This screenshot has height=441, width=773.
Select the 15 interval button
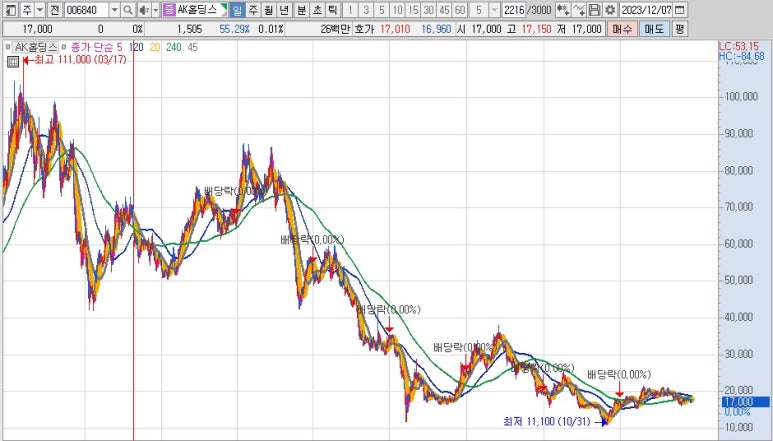[x=413, y=9]
